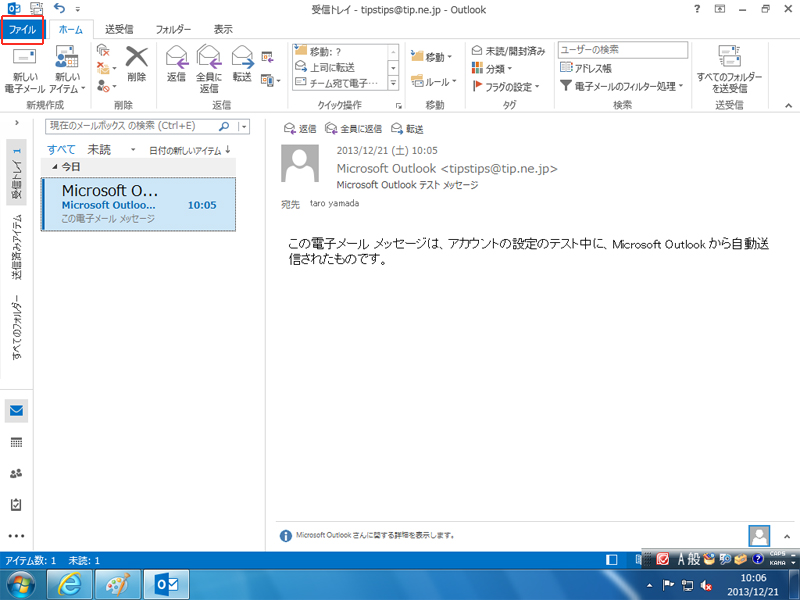Screen dimensions: 800x600
Task: Collapse the ribbon with the chevron
Action: point(788,106)
